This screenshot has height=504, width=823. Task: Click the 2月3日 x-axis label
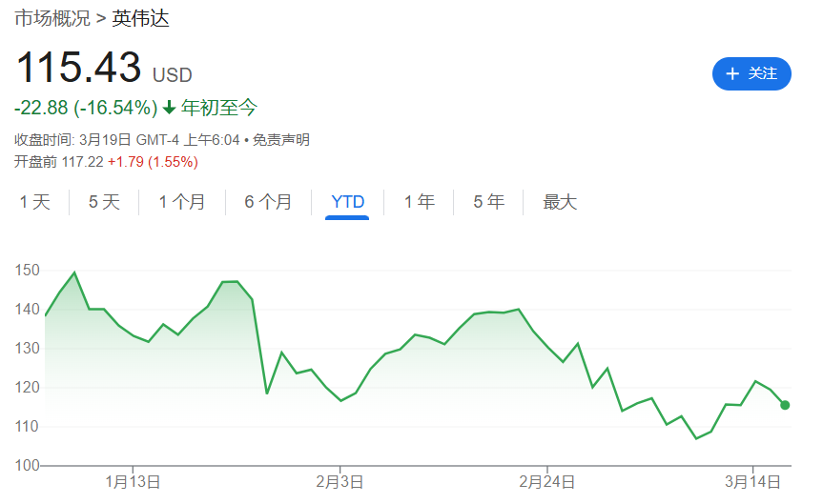point(339,481)
